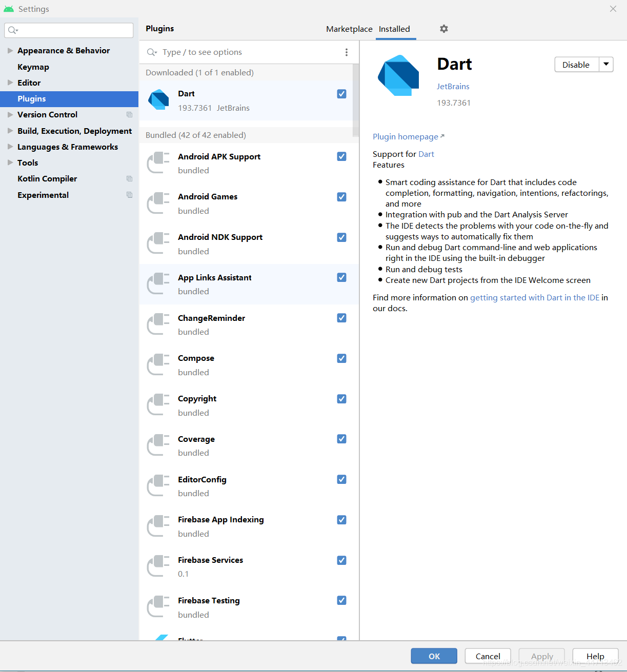Focus the settings search field
627x672 pixels.
[69, 30]
